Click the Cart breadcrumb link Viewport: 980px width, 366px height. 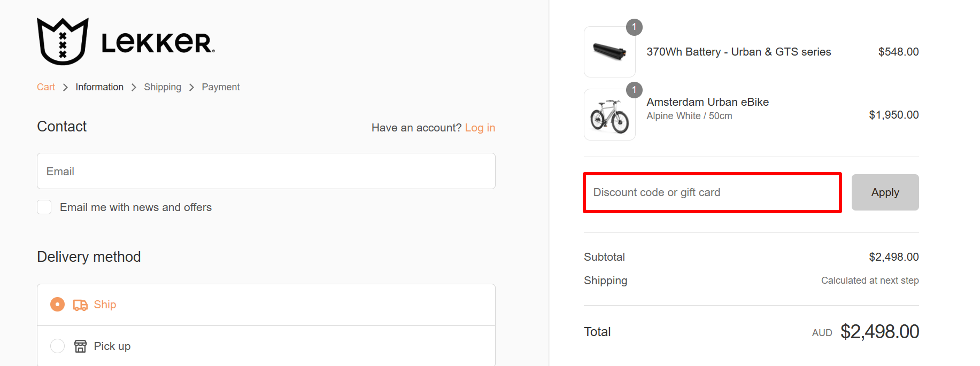coord(46,87)
